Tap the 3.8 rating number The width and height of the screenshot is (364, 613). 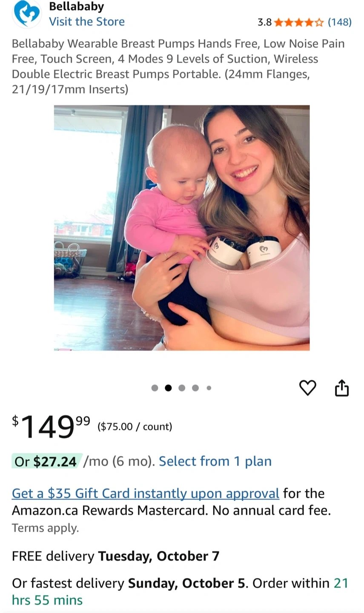[264, 22]
